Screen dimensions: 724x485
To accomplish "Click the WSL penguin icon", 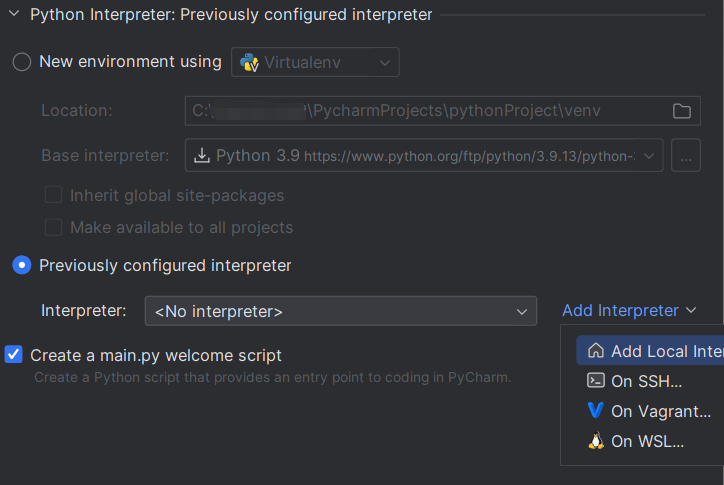I will coord(596,441).
